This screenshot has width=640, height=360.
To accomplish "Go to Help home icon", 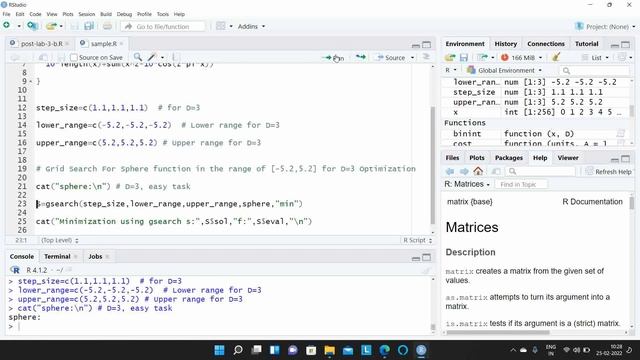I will point(478,171).
